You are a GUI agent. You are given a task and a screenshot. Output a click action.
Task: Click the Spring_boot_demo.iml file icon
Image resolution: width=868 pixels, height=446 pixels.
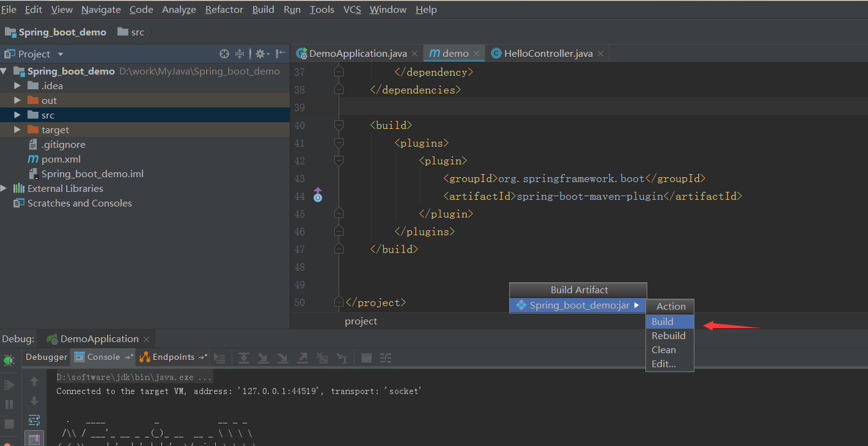click(33, 174)
